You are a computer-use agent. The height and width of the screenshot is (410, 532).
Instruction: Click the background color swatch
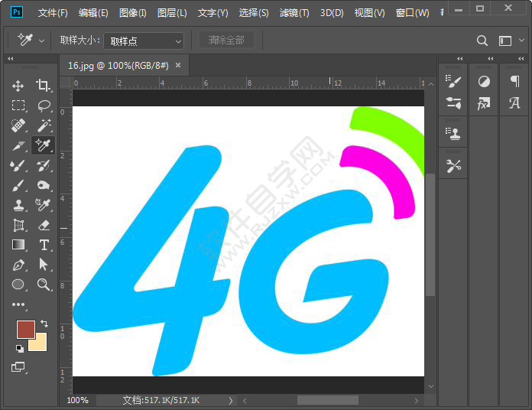pos(40,343)
